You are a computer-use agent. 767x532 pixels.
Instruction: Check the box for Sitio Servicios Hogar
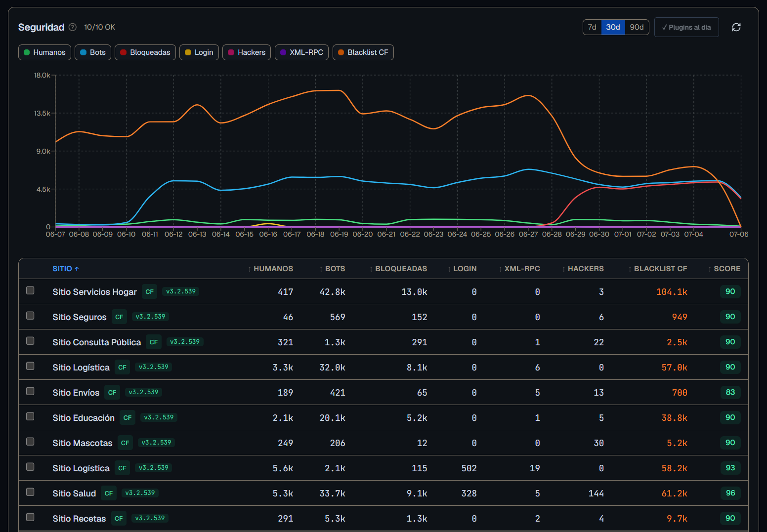[x=30, y=290]
